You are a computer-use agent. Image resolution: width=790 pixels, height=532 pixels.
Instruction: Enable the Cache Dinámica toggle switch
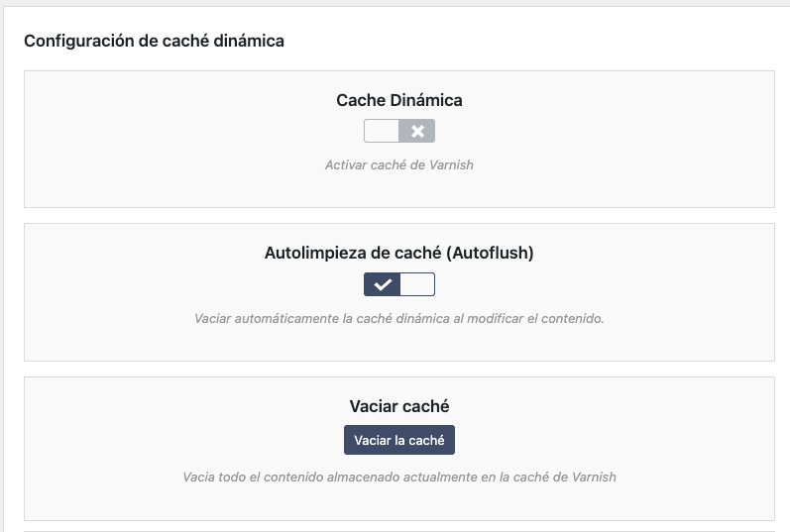pos(399,131)
